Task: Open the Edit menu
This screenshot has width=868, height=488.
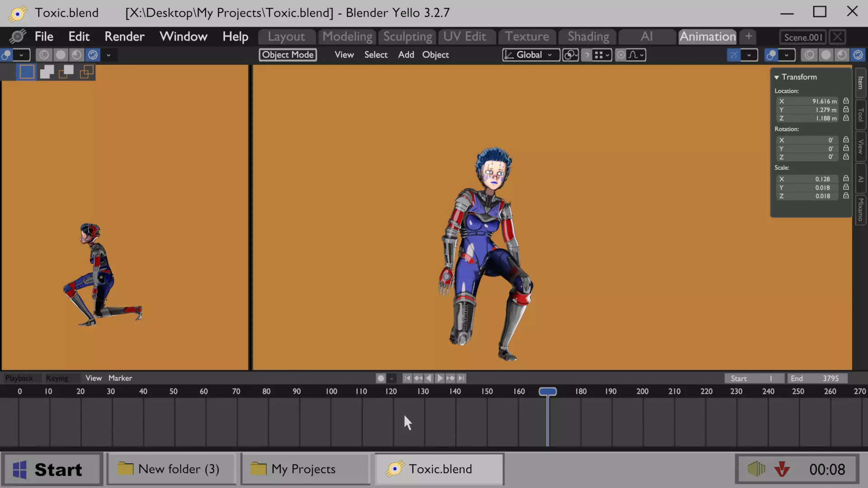Action: [x=79, y=37]
